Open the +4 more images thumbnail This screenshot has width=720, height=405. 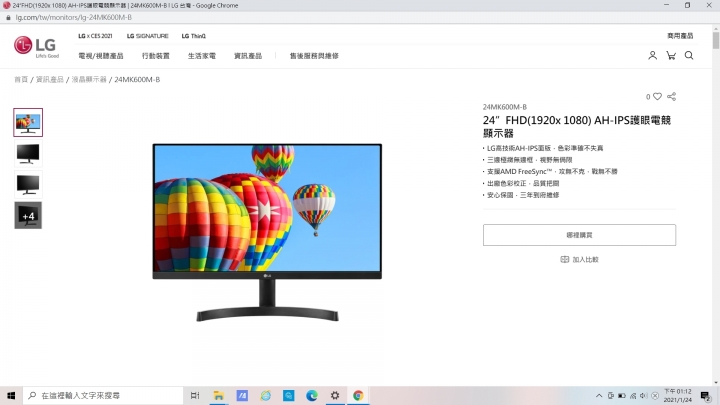(x=28, y=215)
